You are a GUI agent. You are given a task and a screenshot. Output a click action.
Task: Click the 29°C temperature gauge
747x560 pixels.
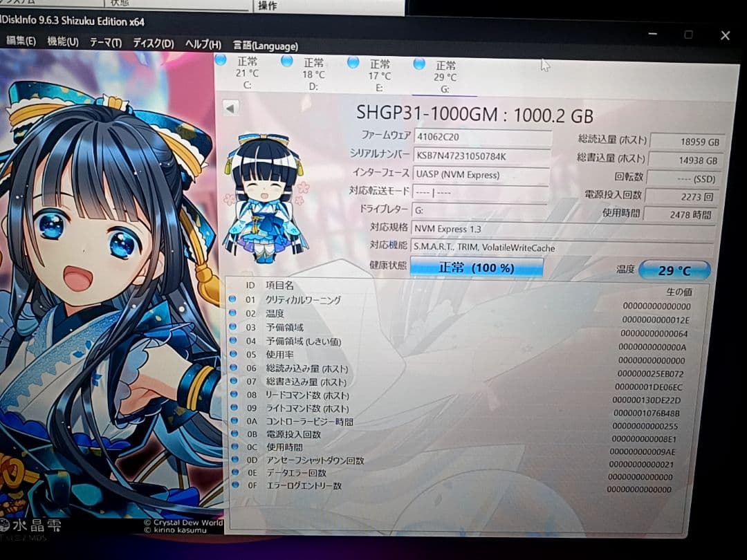674,270
